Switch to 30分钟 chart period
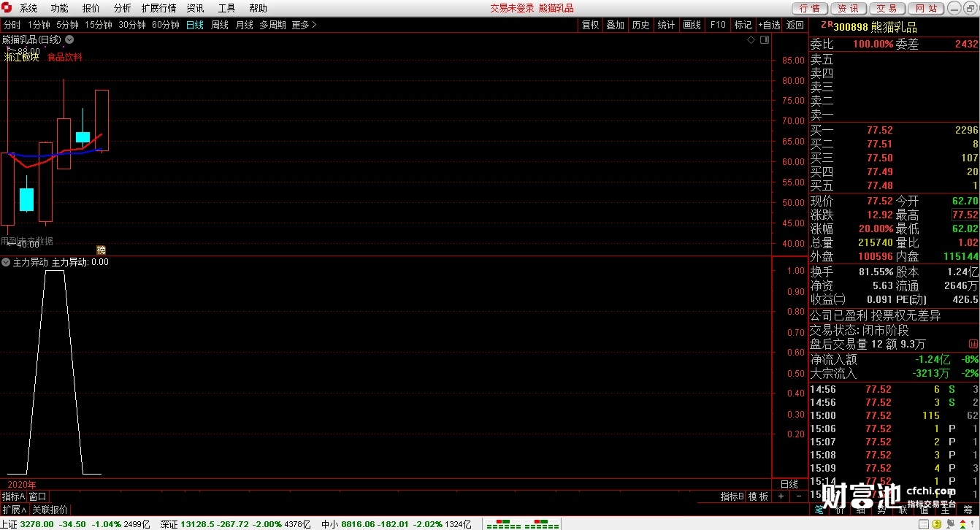980x530 pixels. point(132,25)
